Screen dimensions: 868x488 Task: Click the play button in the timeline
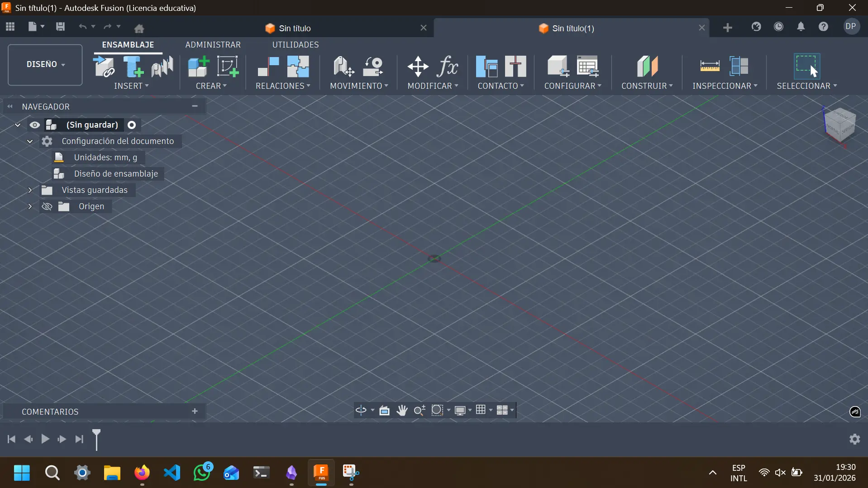click(45, 439)
